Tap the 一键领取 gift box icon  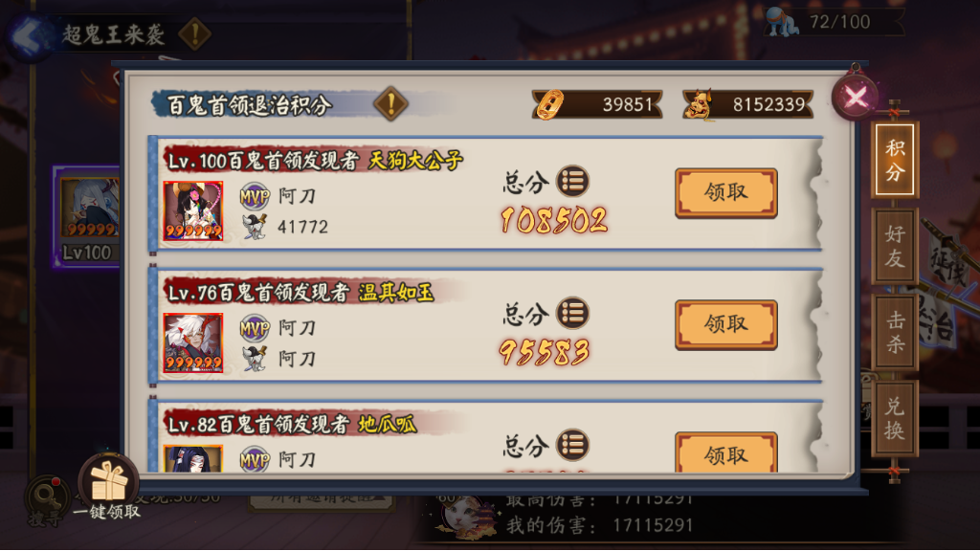tap(108, 482)
